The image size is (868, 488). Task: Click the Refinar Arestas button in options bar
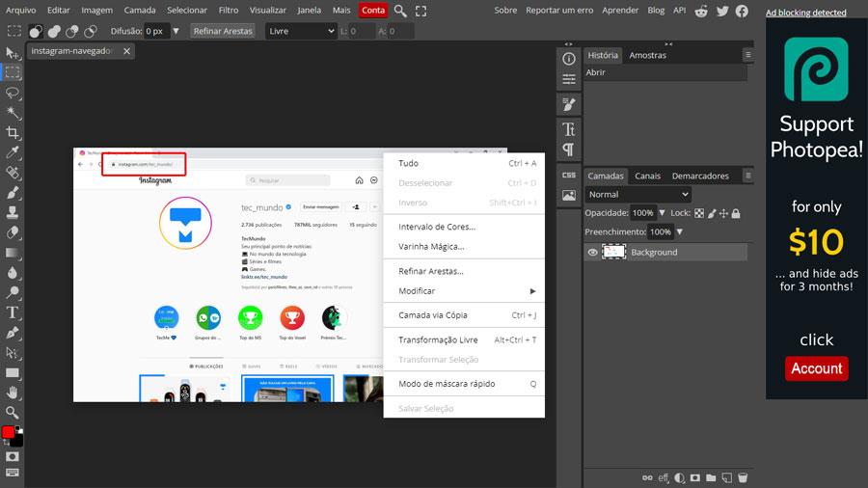point(223,32)
